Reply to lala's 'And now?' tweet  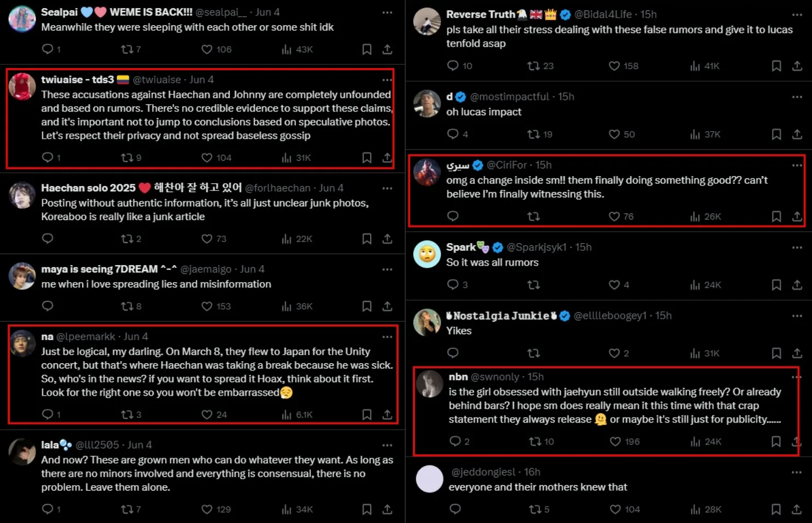pos(48,509)
